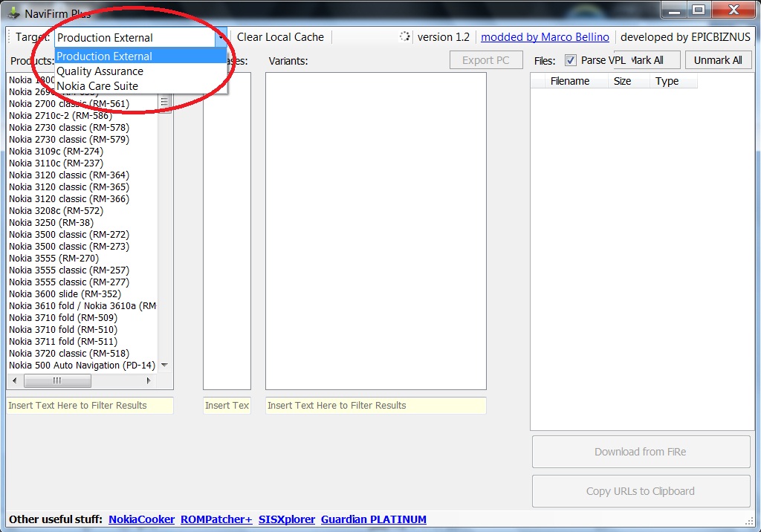The width and height of the screenshot is (761, 532).
Task: Open the SISXplorer link
Action: [x=286, y=519]
